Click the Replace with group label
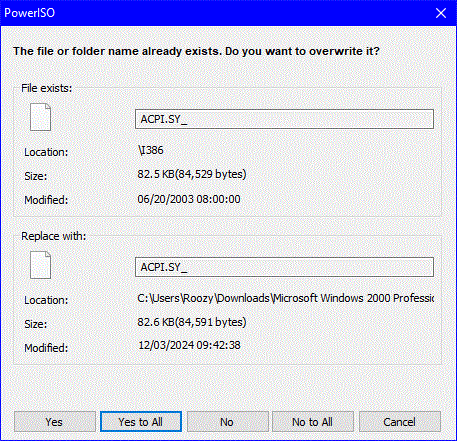Image resolution: width=457 pixels, height=441 pixels. (54, 236)
